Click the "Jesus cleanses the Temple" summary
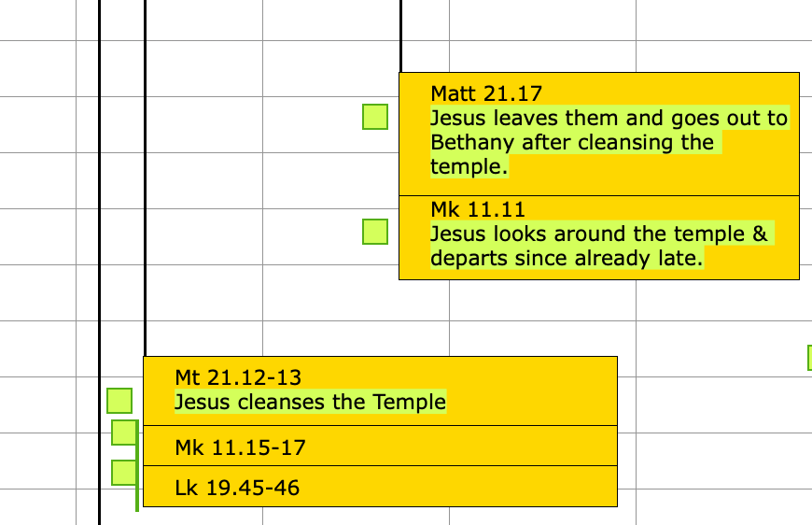 (310, 403)
